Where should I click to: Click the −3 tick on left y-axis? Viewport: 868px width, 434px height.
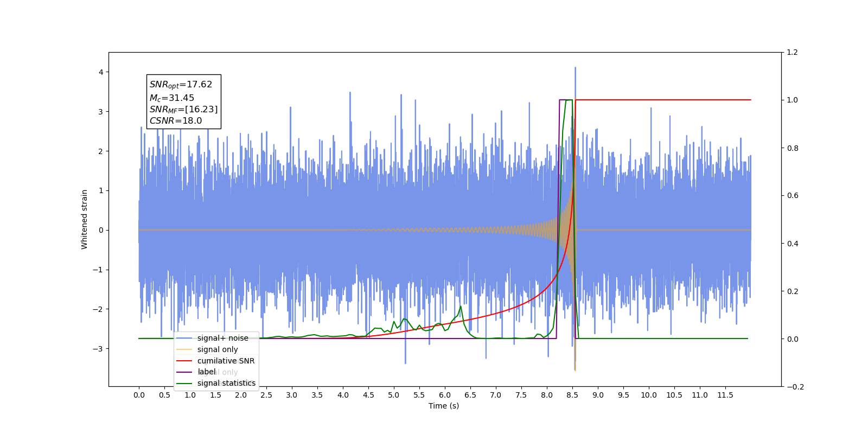(98, 349)
